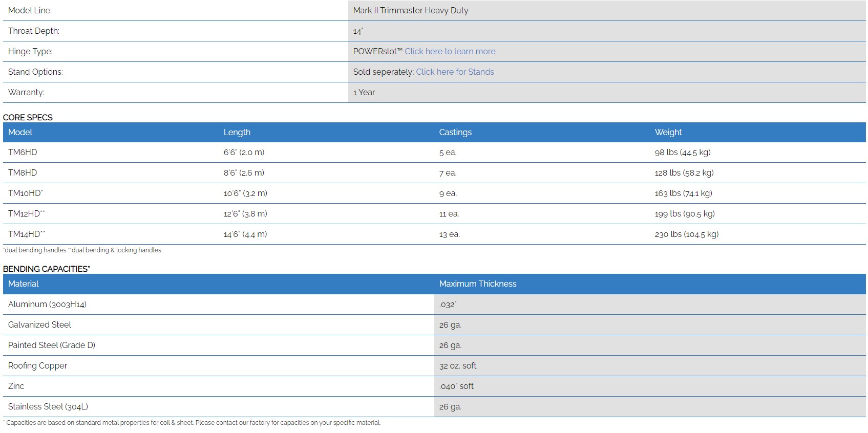The height and width of the screenshot is (433, 868).
Task: Click the 'Click here to learn more' link
Action: click(450, 51)
